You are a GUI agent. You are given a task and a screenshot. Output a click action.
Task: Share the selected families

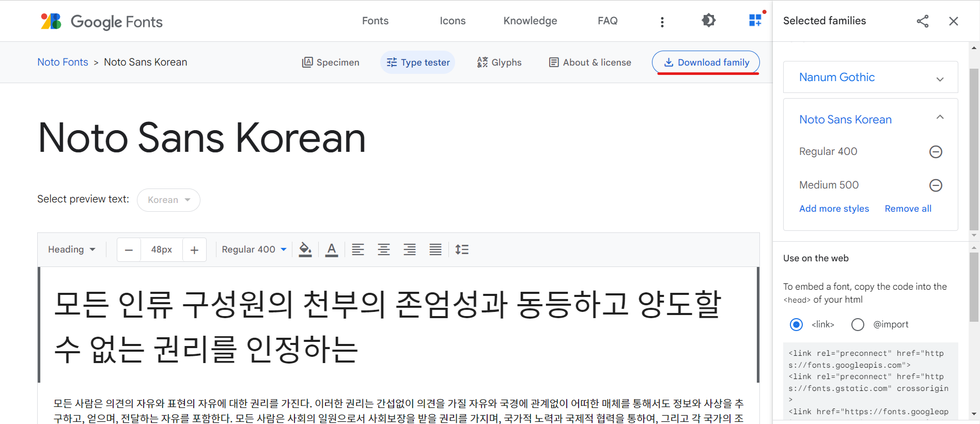923,21
